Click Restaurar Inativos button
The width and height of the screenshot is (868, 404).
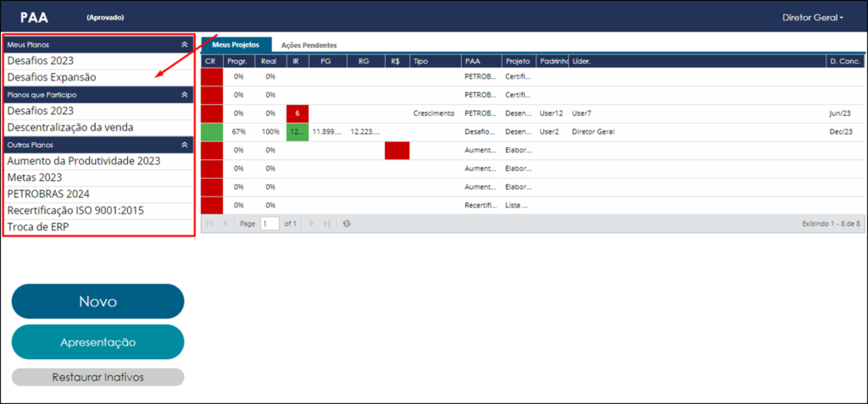coord(98,377)
